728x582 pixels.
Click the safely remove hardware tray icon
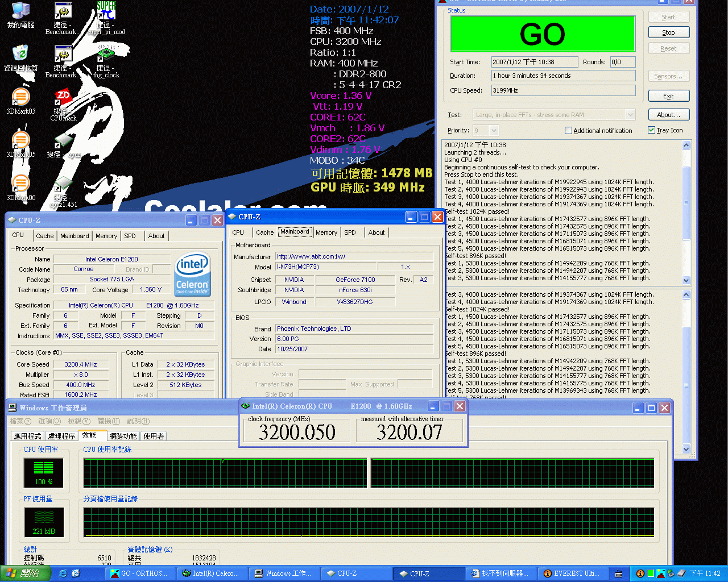[671, 573]
